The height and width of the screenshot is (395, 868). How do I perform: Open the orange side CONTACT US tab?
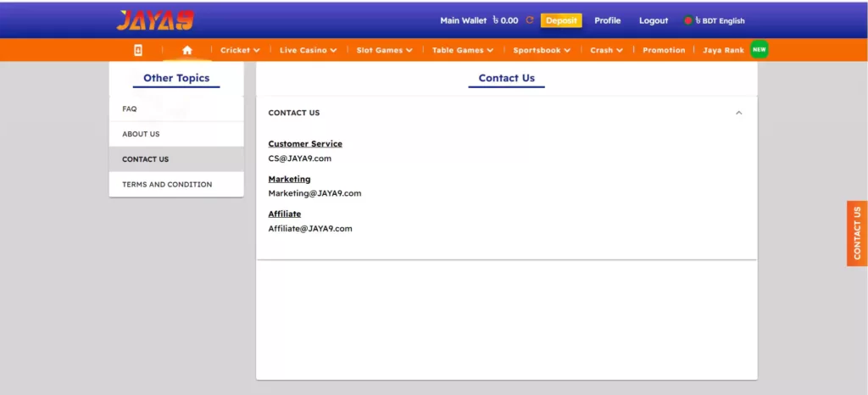857,233
